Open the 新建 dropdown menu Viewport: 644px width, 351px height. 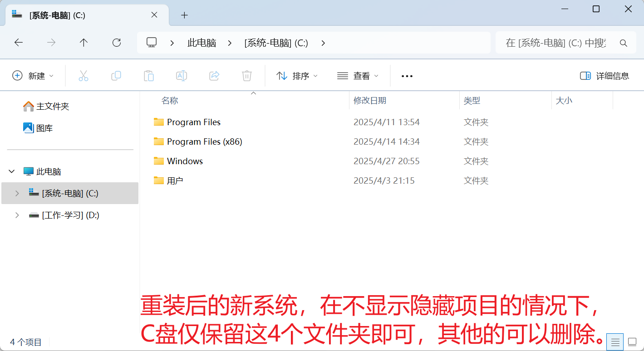(x=33, y=76)
